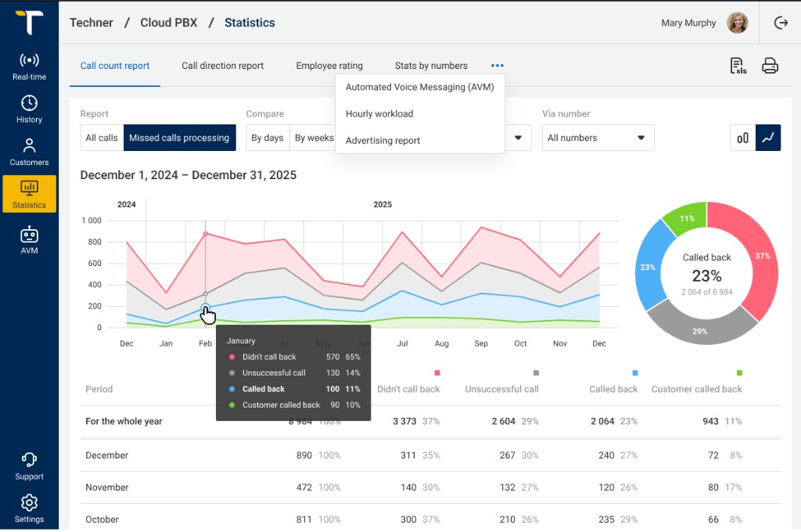This screenshot has height=532, width=801.
Task: Click Mary Murphy's avatar photo
Action: (x=737, y=23)
